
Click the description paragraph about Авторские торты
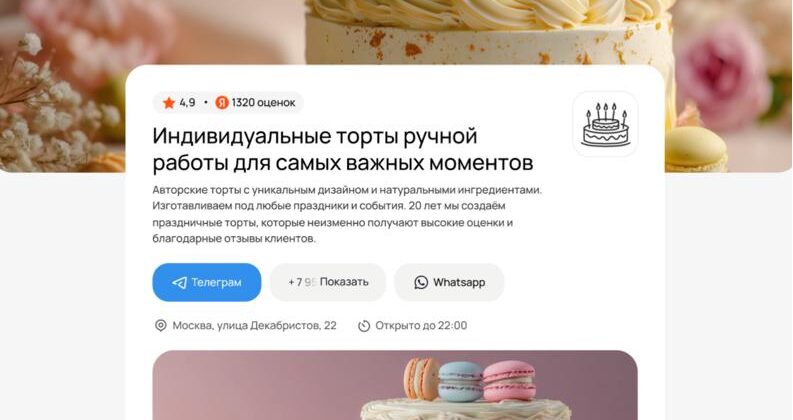347,214
